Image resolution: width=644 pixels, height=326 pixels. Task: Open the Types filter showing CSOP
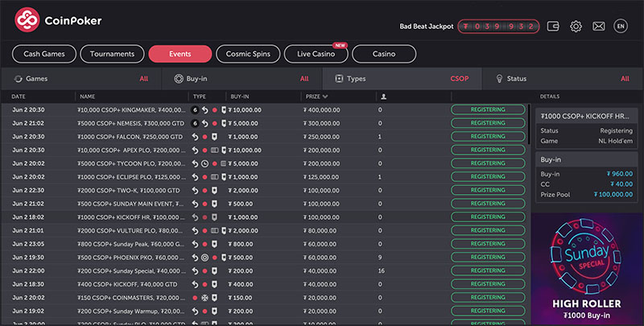click(x=402, y=79)
